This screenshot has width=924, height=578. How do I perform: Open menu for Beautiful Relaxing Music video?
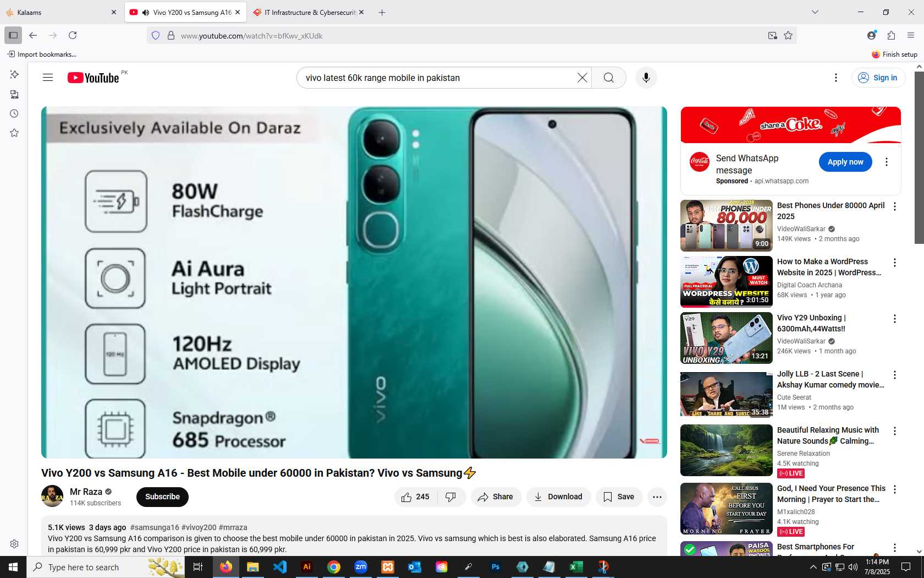pyautogui.click(x=895, y=431)
